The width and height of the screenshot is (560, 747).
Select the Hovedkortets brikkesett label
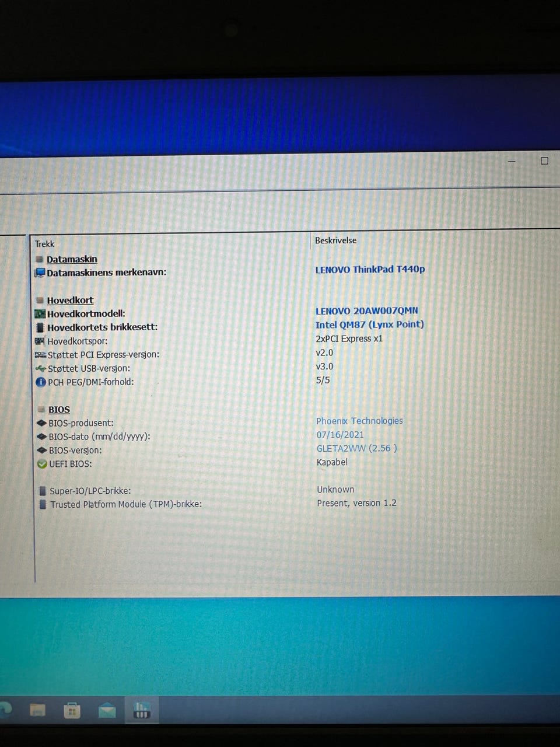[102, 327]
